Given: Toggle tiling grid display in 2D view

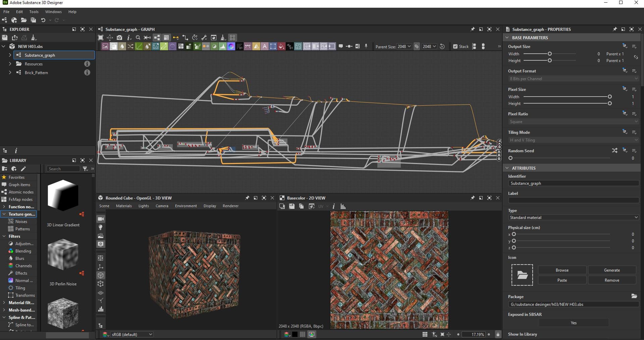Looking at the screenshot, I should coord(425,334).
